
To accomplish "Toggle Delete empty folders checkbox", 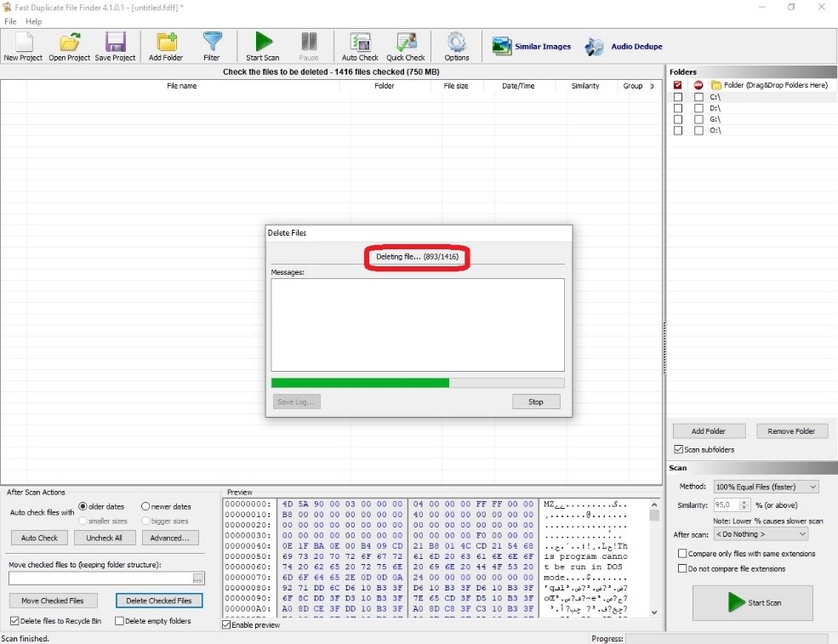I will coord(119,620).
